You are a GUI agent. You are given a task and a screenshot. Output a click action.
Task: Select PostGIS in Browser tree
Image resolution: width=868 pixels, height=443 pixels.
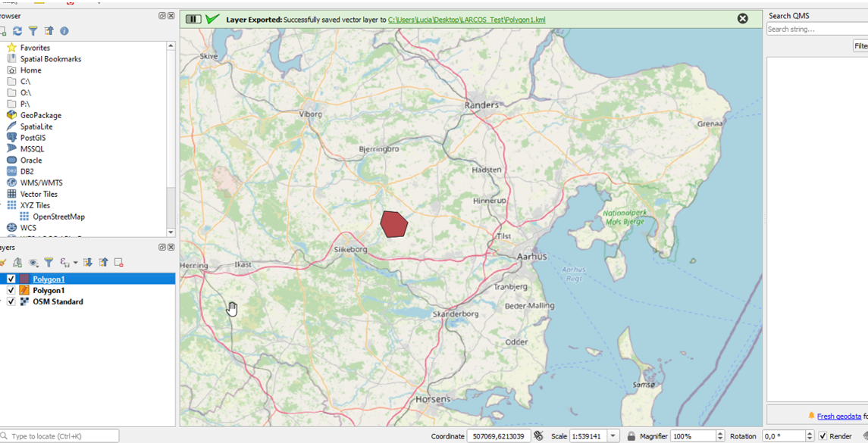pyautogui.click(x=33, y=138)
